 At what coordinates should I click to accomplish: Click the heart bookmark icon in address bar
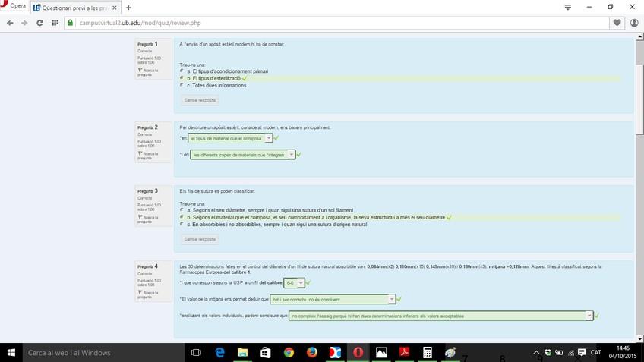617,23
